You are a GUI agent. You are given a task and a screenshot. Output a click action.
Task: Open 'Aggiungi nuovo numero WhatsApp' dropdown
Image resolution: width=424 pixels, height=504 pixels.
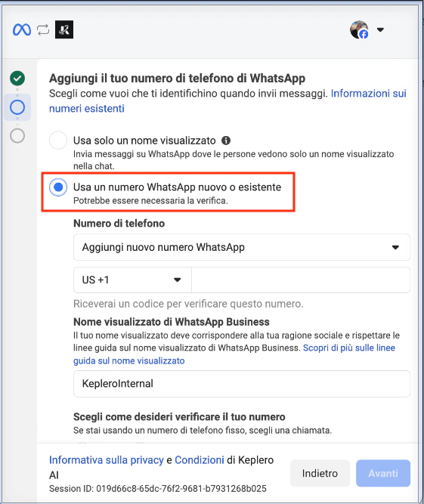click(x=242, y=247)
